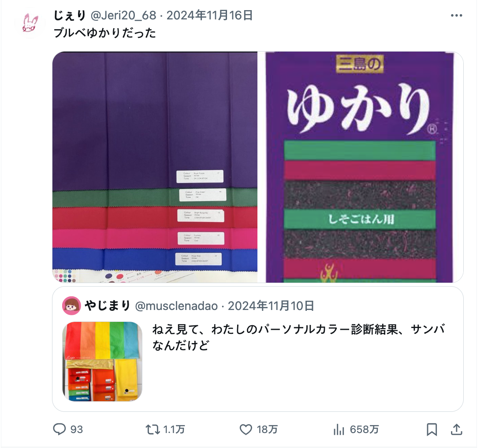This screenshot has height=448, width=484.
Task: Click the reply speech bubble icon
Action: tap(59, 429)
